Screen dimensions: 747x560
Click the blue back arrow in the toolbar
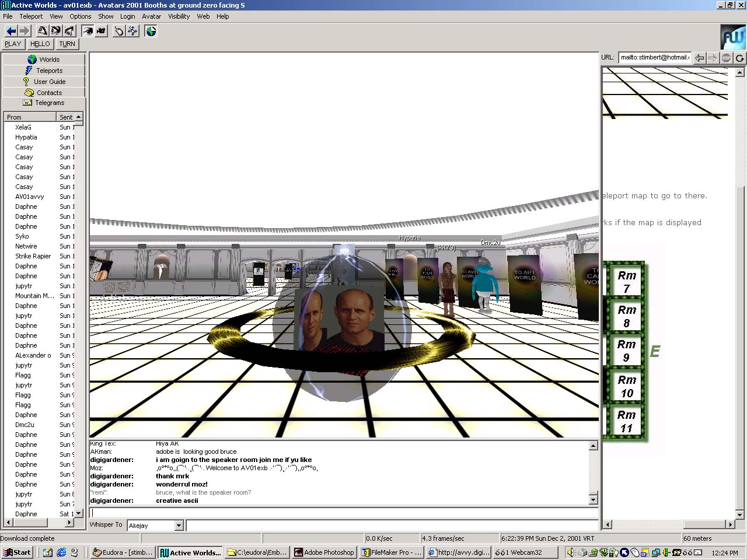pos(11,31)
